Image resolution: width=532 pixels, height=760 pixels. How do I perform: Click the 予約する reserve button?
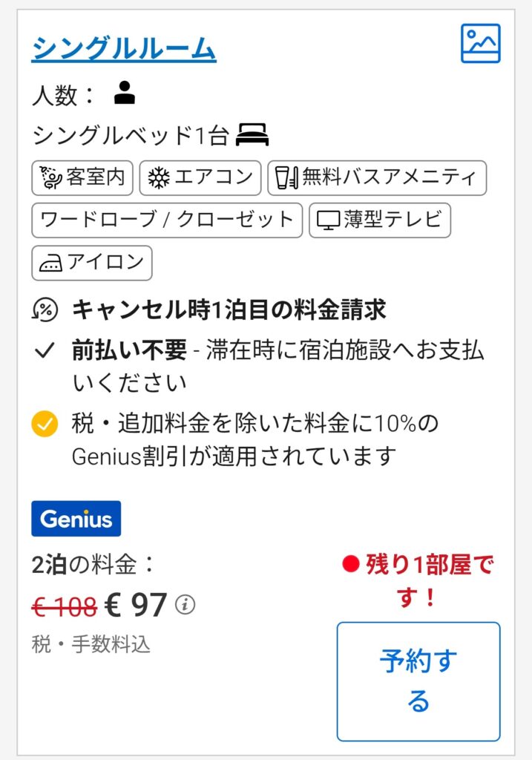[418, 681]
